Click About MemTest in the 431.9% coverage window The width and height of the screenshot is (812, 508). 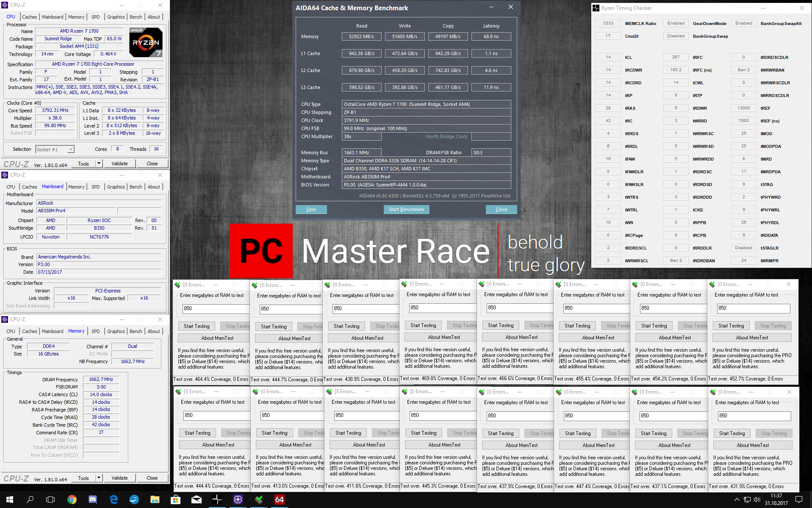tap(753, 445)
